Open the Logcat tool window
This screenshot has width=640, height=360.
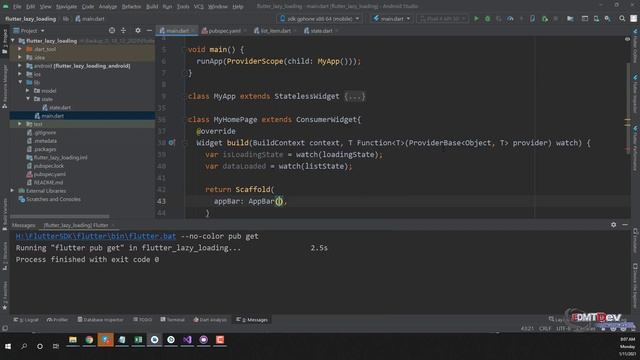pos(26,320)
